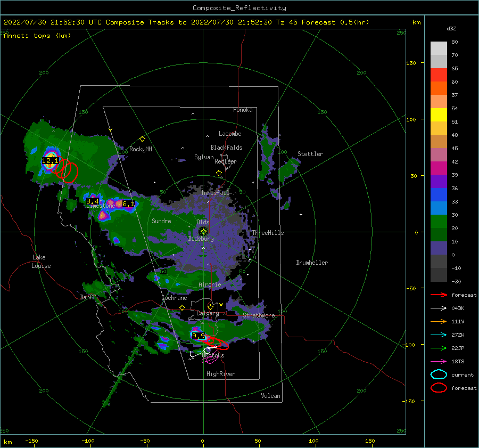Click the 12.1 storm top annotation
The image size is (479, 448).
coord(50,160)
